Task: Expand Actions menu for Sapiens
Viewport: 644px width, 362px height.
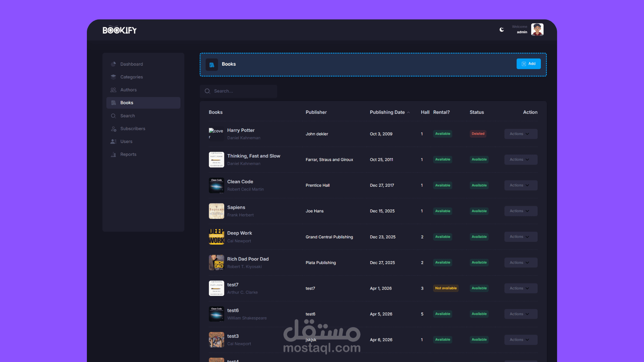Action: (521, 211)
